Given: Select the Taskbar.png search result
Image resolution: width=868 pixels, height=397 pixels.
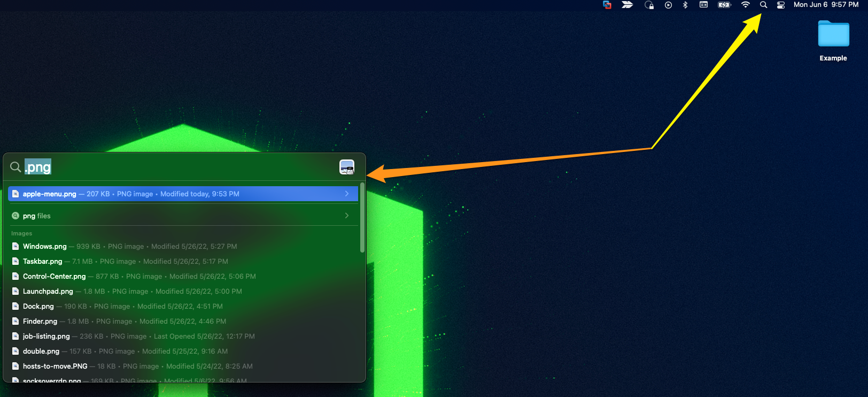Looking at the screenshot, I should pos(43,262).
